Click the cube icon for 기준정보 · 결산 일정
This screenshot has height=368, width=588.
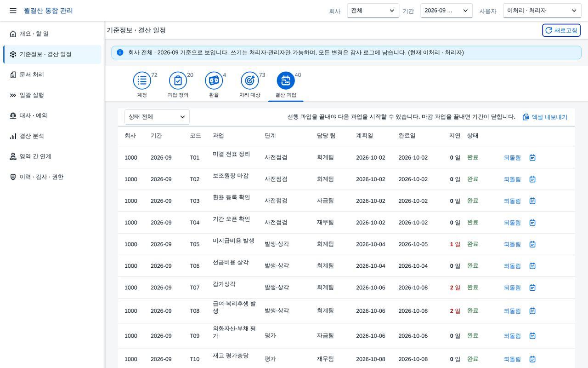point(13,54)
